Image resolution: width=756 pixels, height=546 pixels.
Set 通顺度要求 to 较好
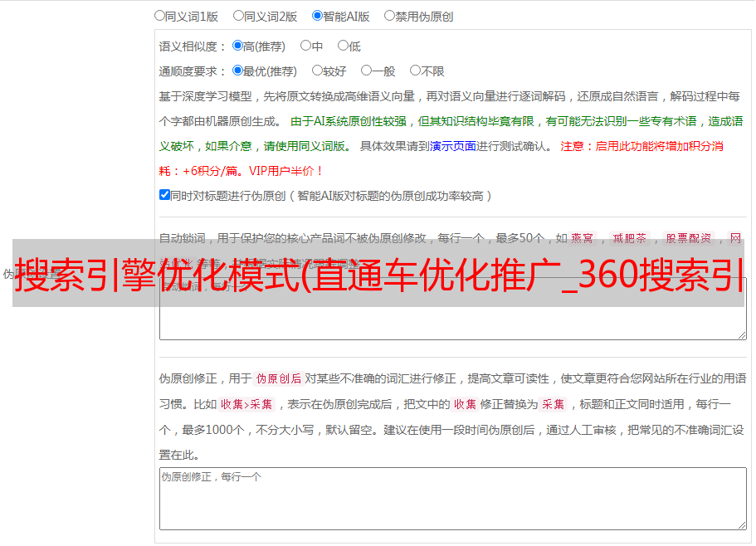(x=317, y=71)
